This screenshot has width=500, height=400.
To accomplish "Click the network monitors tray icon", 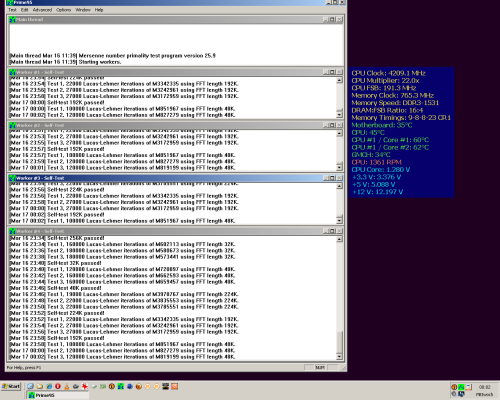I will tap(461, 394).
